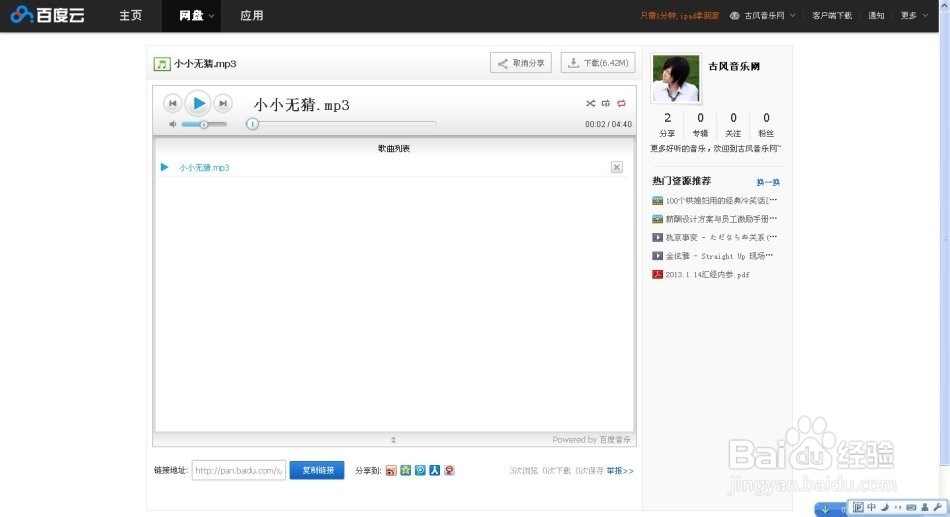
Task: Open the 薪酬设计方案 recommended resource
Action: tap(721, 219)
